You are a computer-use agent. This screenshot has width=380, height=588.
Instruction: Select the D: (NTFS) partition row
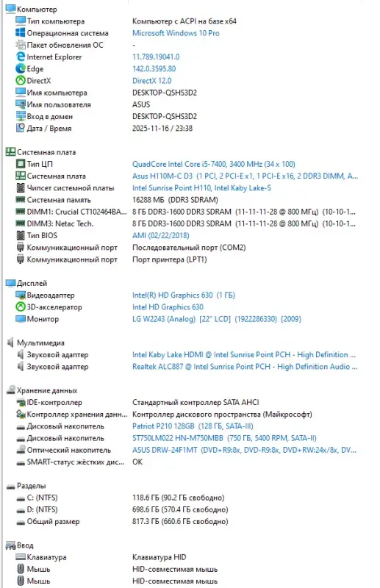pyautogui.click(x=42, y=509)
